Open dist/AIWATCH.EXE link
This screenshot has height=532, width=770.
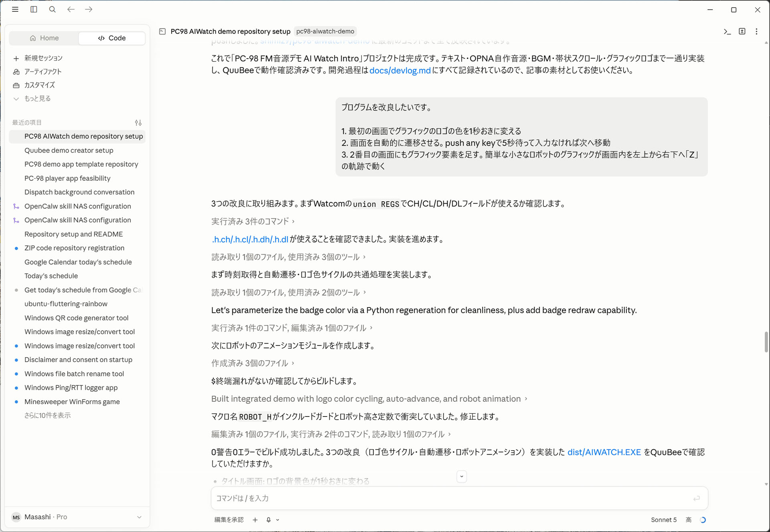coord(604,452)
